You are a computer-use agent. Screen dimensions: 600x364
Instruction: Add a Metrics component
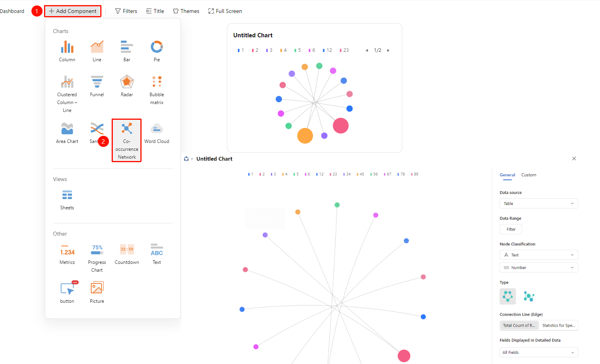pos(67,249)
